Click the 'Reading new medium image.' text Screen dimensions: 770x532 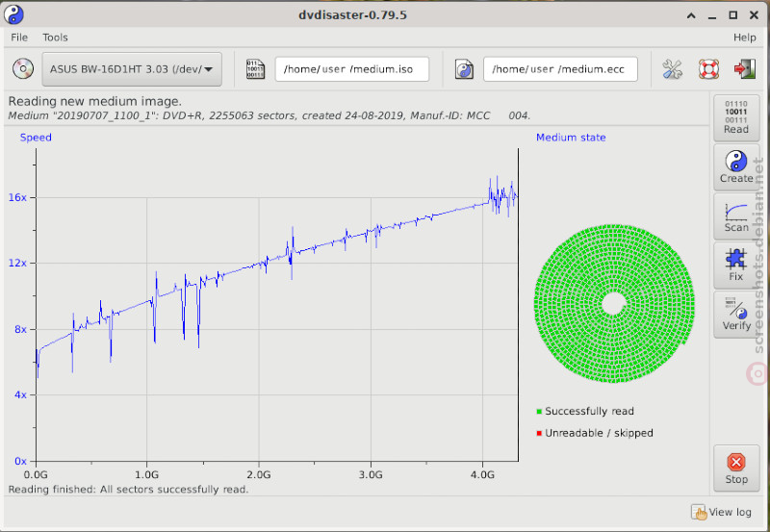[x=94, y=101]
